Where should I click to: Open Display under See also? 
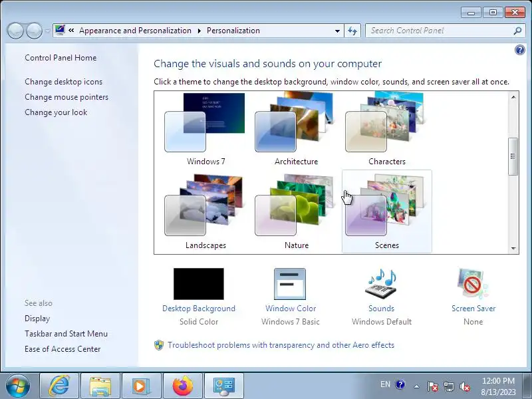click(37, 319)
